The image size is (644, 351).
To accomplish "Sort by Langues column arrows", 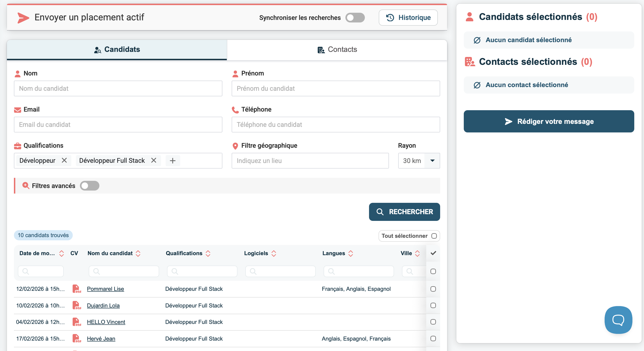I will click(350, 253).
